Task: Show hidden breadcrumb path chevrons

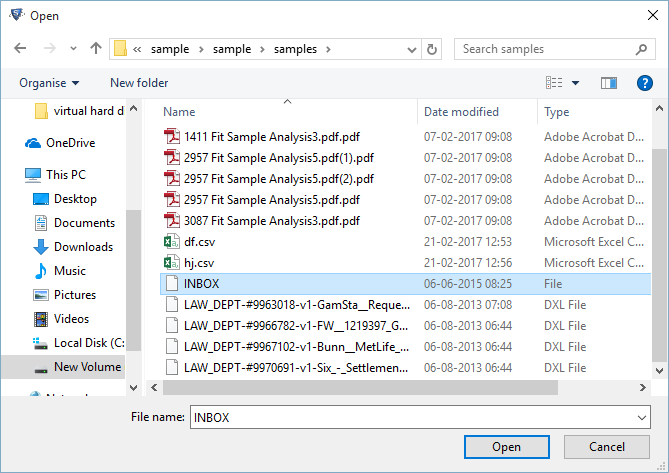Action: pos(137,49)
